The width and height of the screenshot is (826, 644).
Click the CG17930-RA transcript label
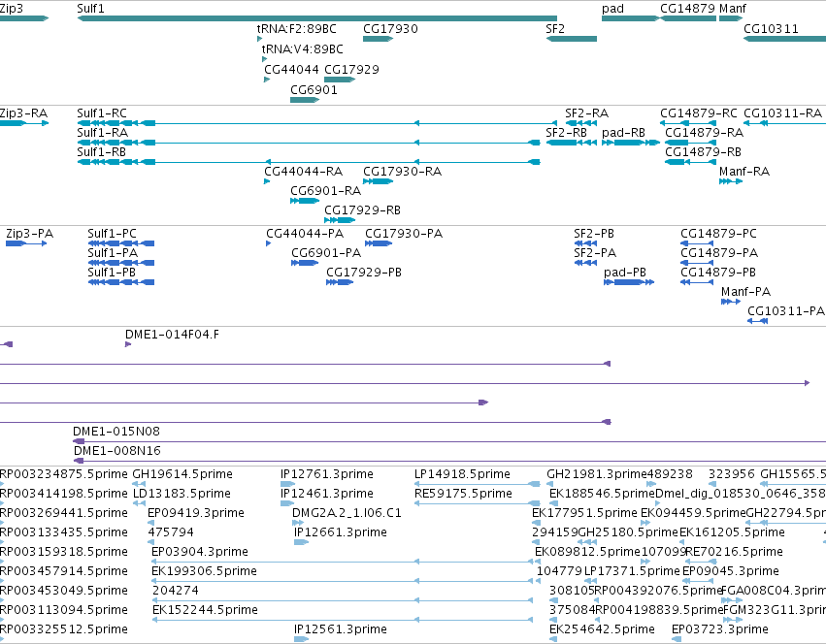403,172
